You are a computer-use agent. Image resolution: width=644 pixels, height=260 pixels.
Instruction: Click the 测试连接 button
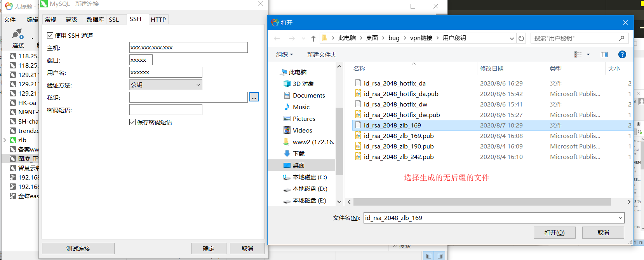click(78, 248)
